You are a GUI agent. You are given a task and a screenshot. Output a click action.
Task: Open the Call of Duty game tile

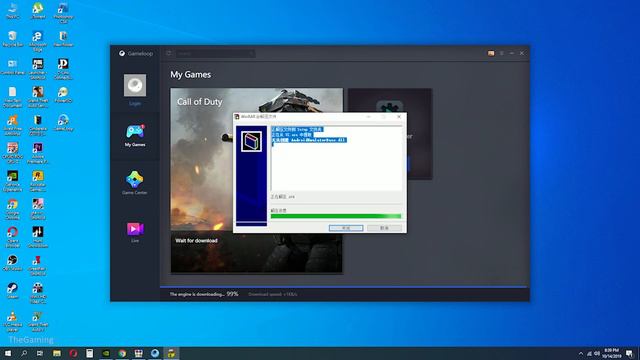(257, 180)
